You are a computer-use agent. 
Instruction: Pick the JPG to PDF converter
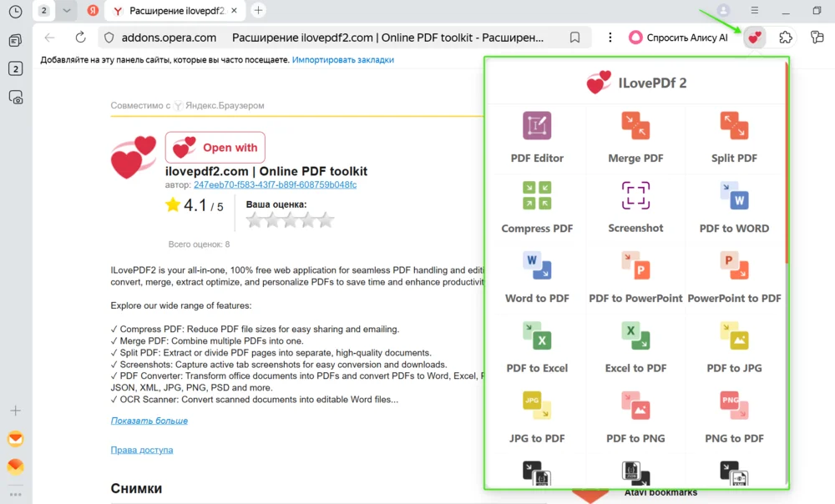click(x=537, y=418)
